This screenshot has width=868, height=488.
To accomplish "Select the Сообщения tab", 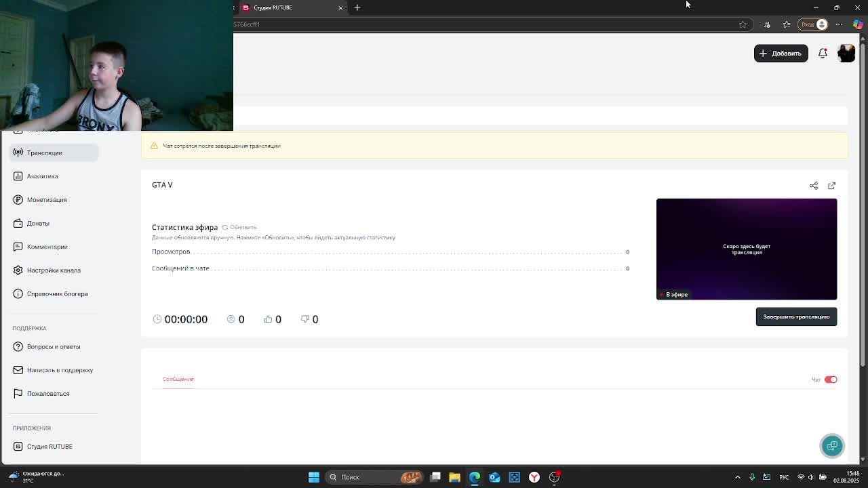I will (178, 379).
